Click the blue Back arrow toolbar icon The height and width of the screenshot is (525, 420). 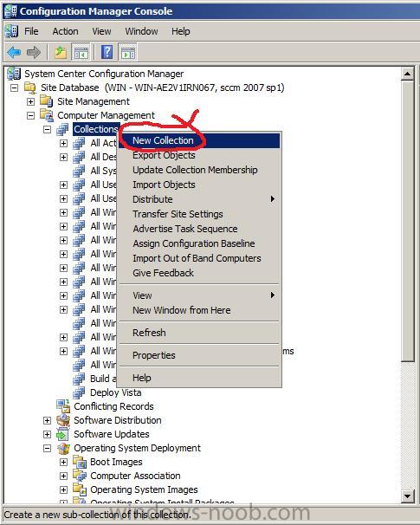14,53
